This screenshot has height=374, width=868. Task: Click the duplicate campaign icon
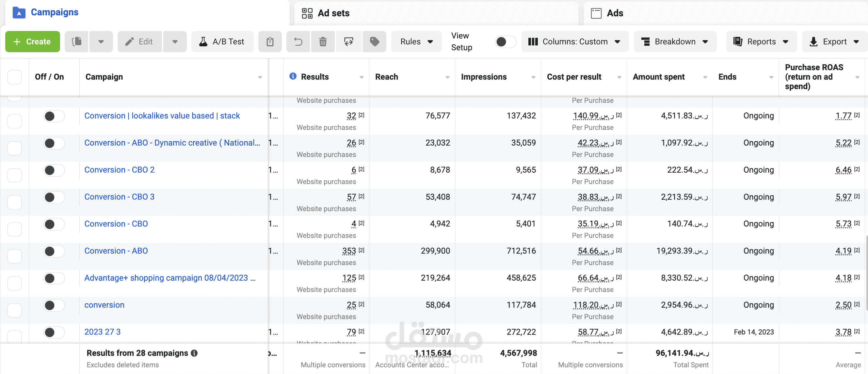77,42
